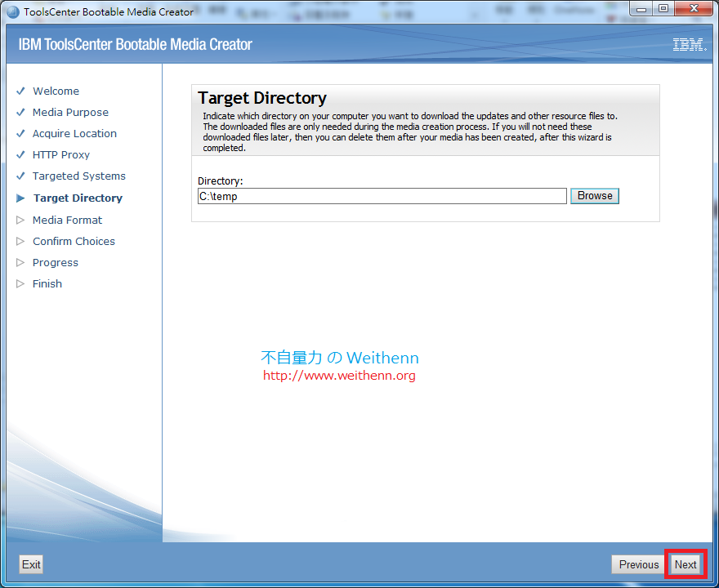The image size is (719, 588).
Task: Maximize the ToolsCenter window
Action: 663,9
